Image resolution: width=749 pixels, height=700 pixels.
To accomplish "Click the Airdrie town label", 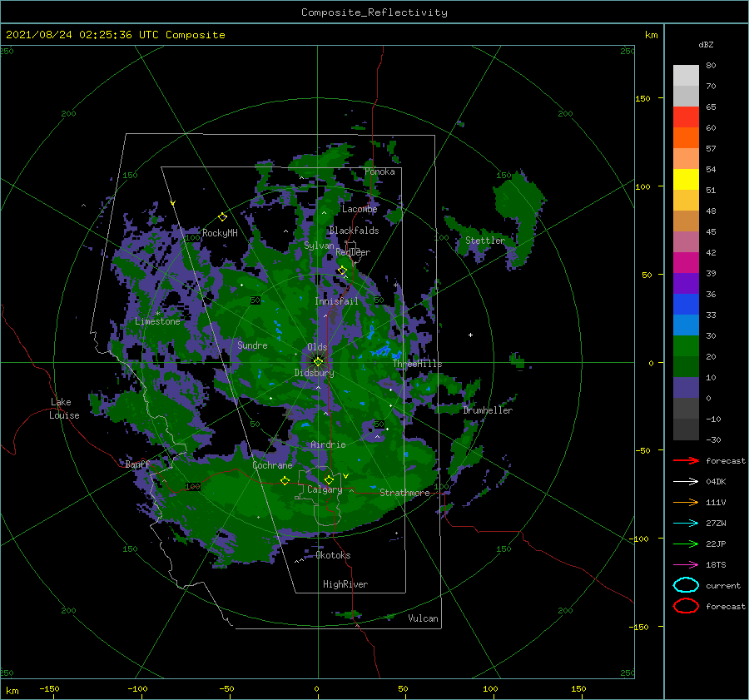I will click(328, 444).
